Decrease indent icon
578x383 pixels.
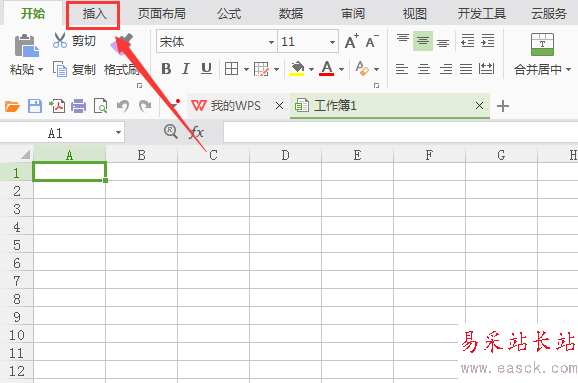[x=467, y=41]
